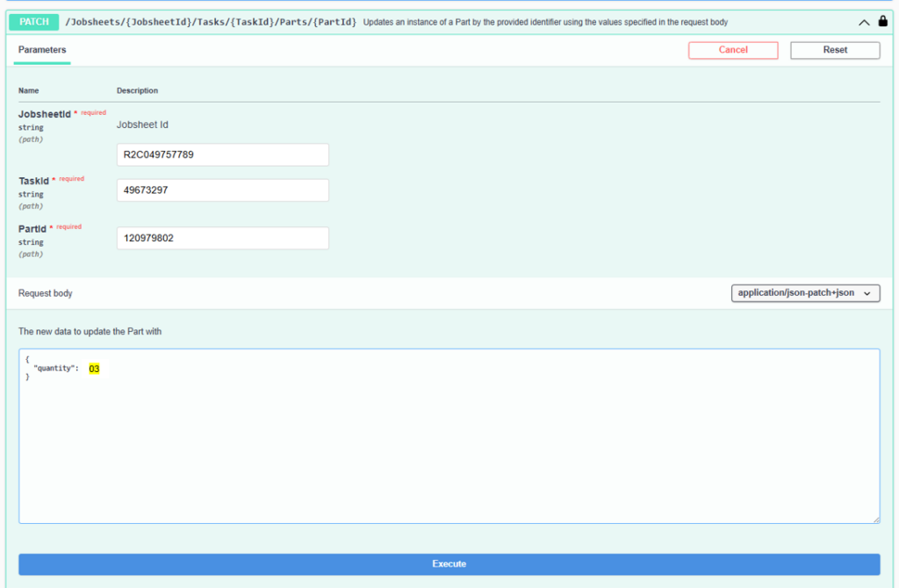Click the endpoint summary description text
899x588 pixels.
tap(544, 22)
